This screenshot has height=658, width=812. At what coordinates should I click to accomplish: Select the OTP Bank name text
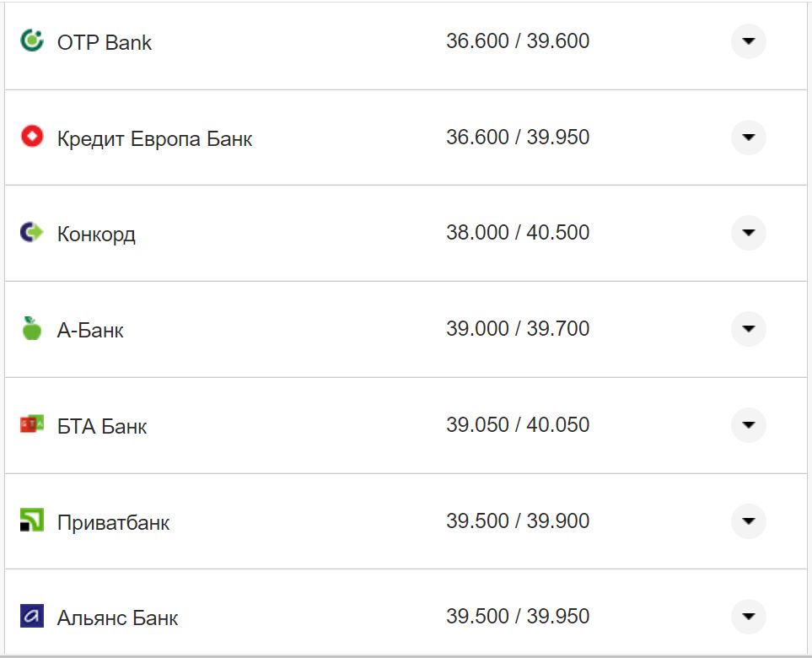[x=105, y=42]
